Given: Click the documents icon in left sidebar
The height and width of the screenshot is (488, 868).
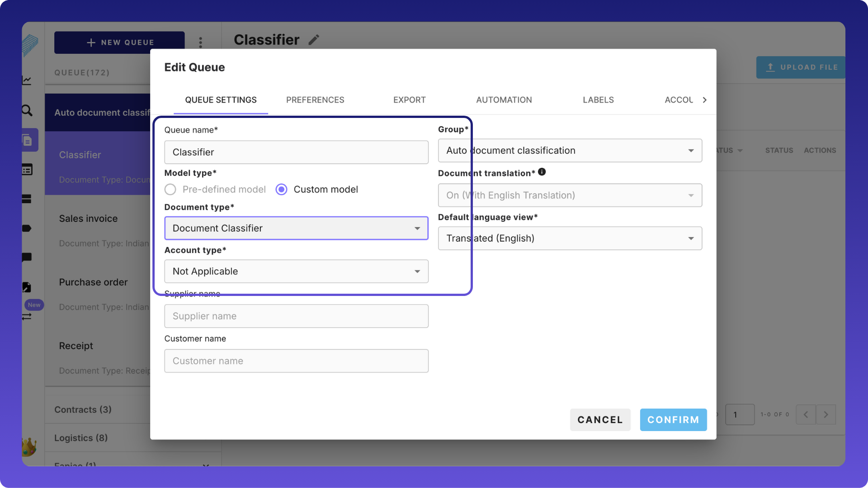Looking at the screenshot, I should tap(28, 140).
